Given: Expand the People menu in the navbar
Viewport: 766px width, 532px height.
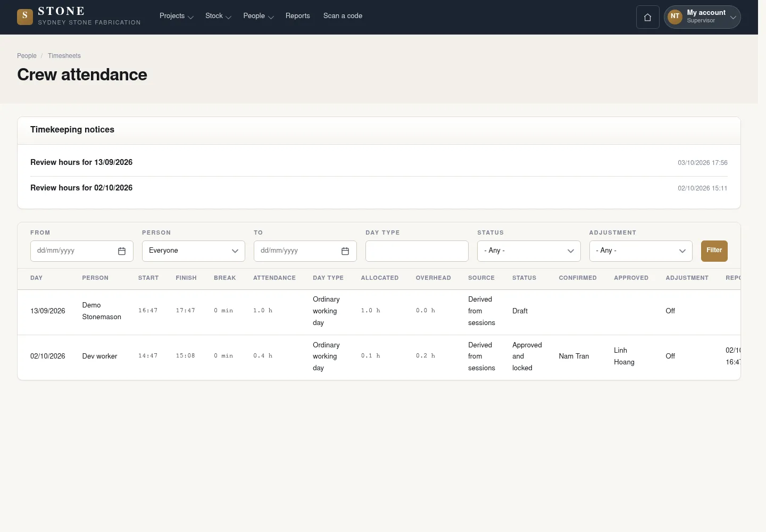Looking at the screenshot, I should tap(259, 16).
